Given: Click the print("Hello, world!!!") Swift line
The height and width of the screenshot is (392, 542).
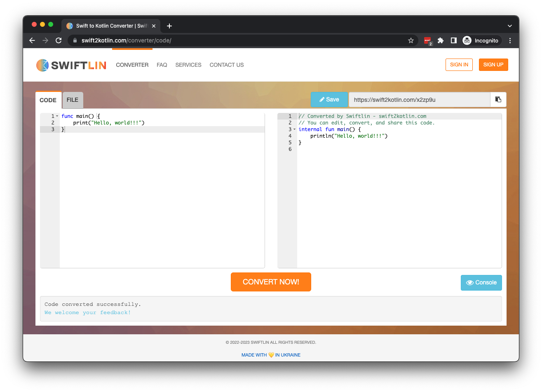Looking at the screenshot, I should coord(109,123).
